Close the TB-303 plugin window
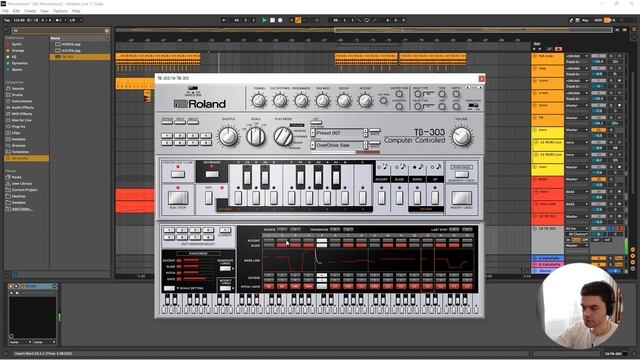Viewport: 640px width, 360px height. [x=482, y=78]
